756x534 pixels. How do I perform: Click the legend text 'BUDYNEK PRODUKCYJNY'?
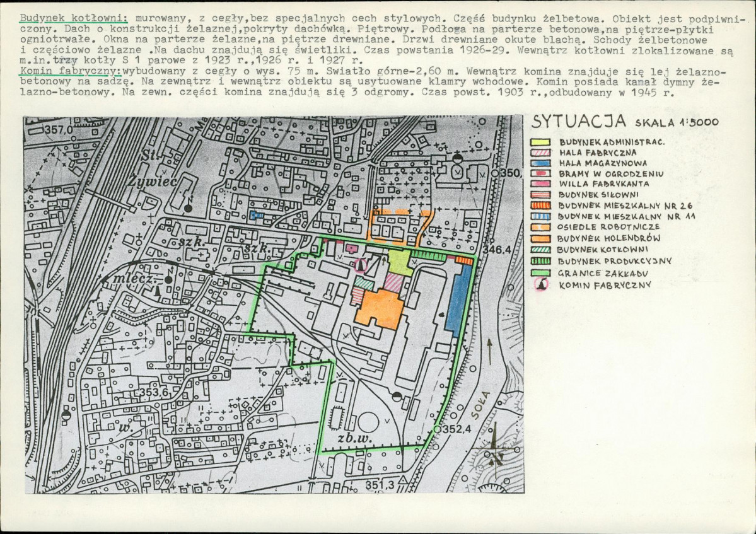[615, 261]
